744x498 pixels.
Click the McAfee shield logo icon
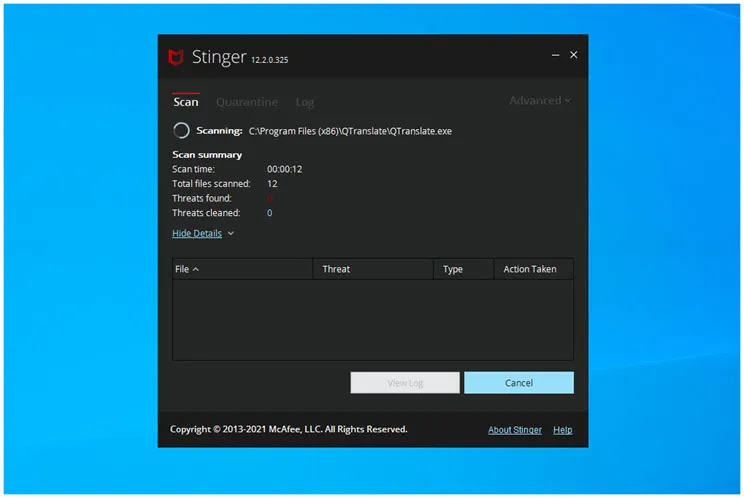coord(176,57)
